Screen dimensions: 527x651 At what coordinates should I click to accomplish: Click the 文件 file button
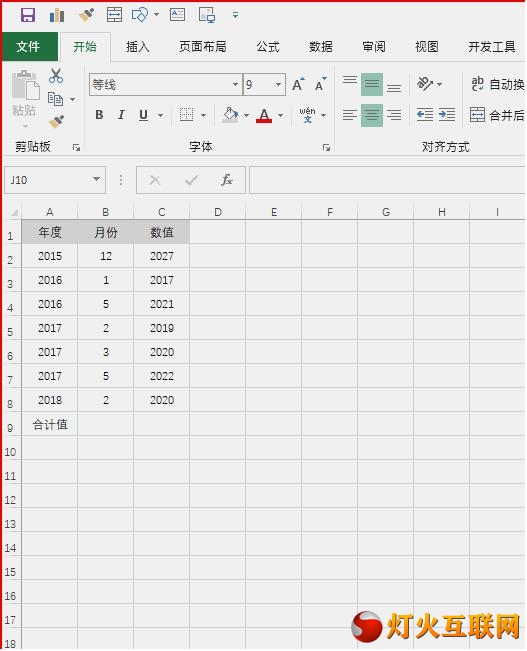click(x=29, y=46)
